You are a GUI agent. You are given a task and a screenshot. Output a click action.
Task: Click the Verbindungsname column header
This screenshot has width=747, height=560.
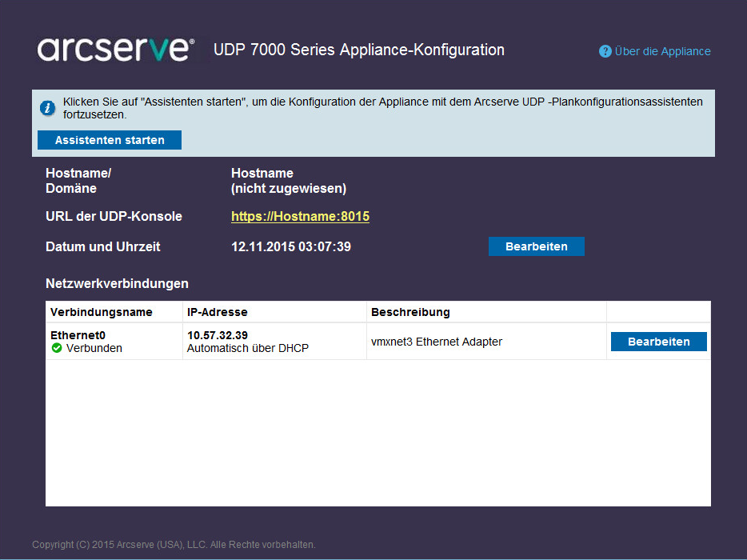coord(102,312)
